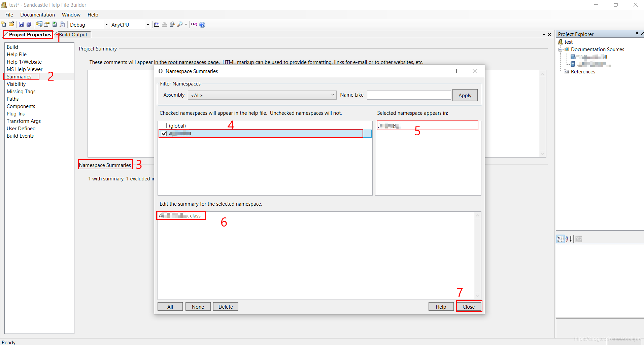Click the Property Pages icon in grid
This screenshot has width=644, height=345.
point(579,239)
